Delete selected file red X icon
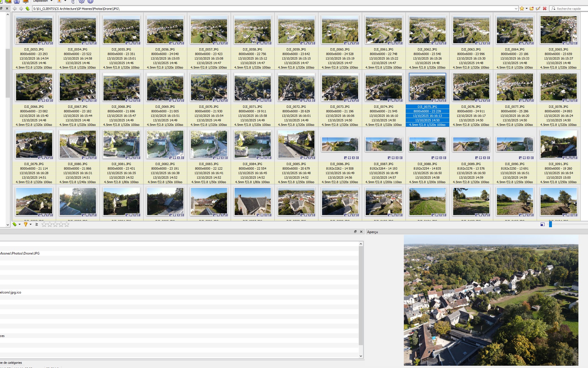588x368 pixels. pyautogui.click(x=545, y=9)
